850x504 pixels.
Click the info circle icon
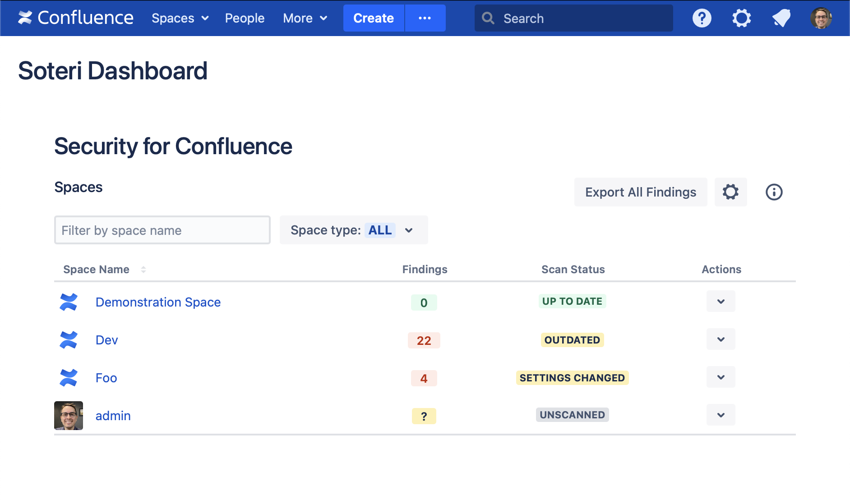(x=774, y=192)
